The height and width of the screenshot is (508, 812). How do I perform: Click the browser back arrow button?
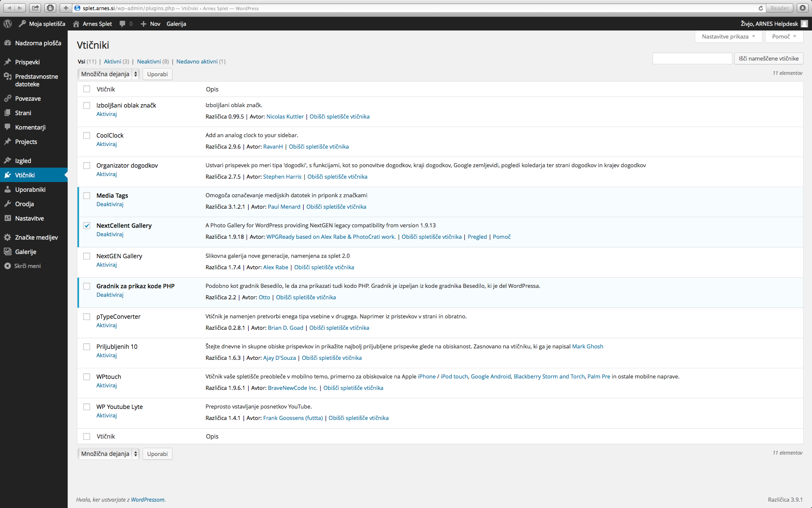(x=9, y=8)
